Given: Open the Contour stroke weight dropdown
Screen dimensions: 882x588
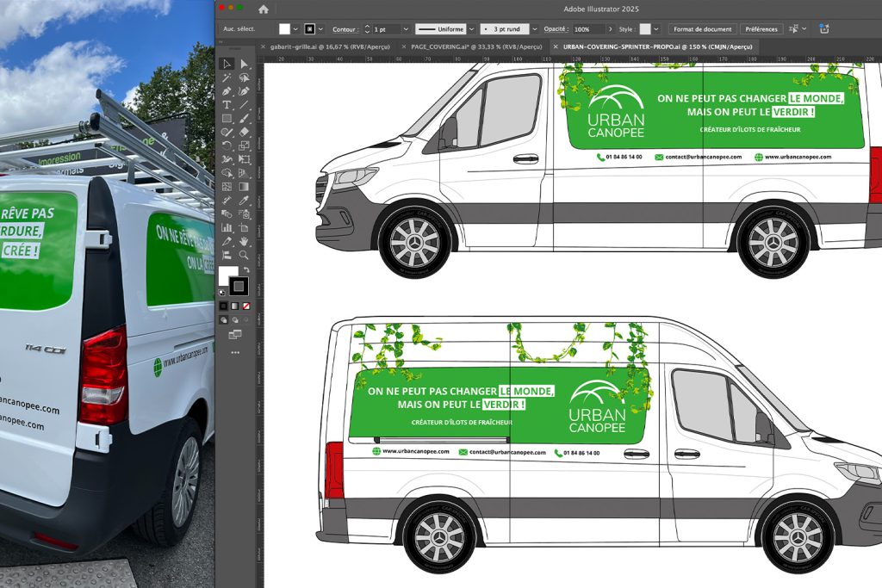Looking at the screenshot, I should pos(407,28).
